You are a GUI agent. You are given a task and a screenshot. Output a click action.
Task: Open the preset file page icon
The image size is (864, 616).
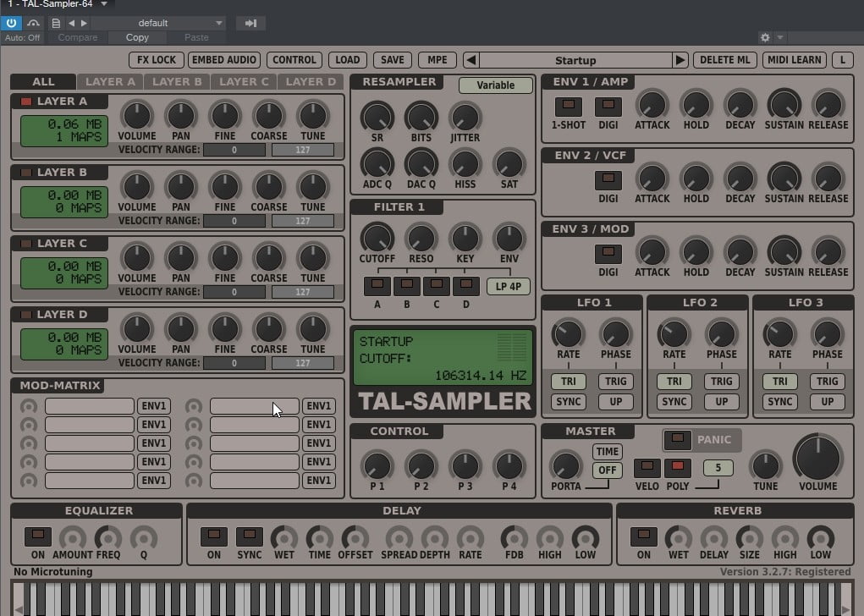(56, 23)
